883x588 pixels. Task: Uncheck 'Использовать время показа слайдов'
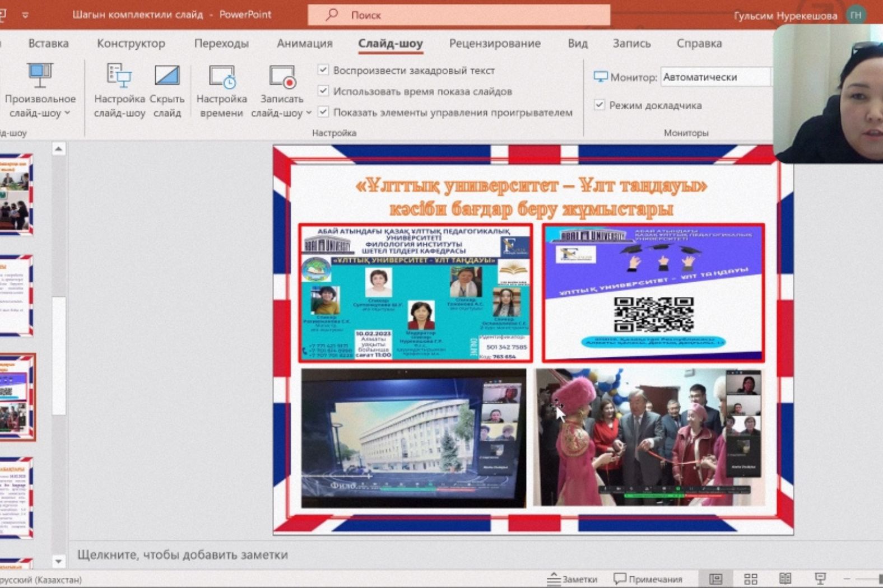point(323,91)
